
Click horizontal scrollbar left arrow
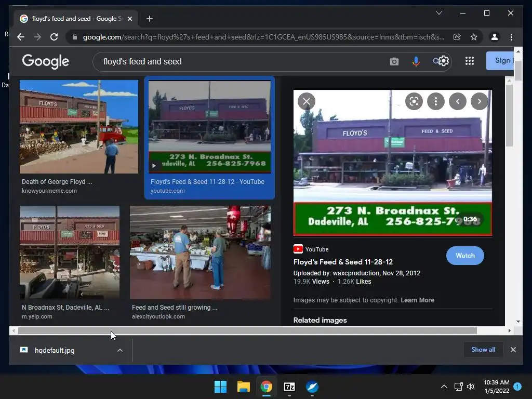tap(14, 330)
